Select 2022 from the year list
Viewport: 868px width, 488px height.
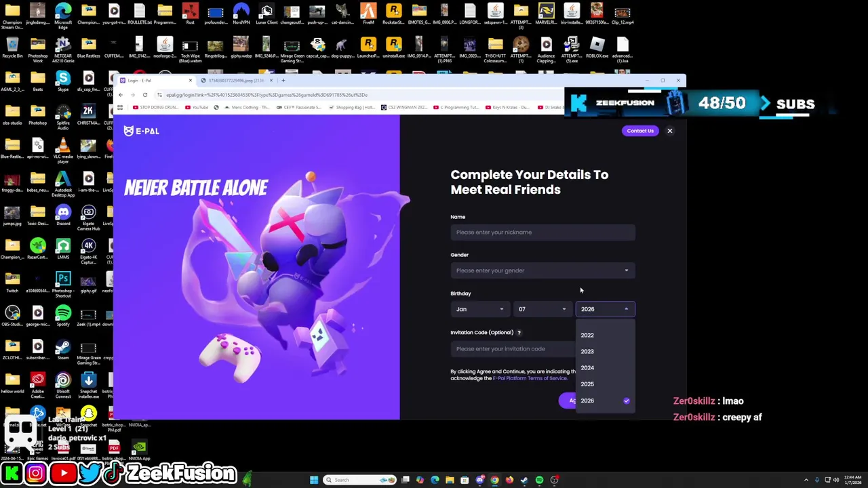605,335
